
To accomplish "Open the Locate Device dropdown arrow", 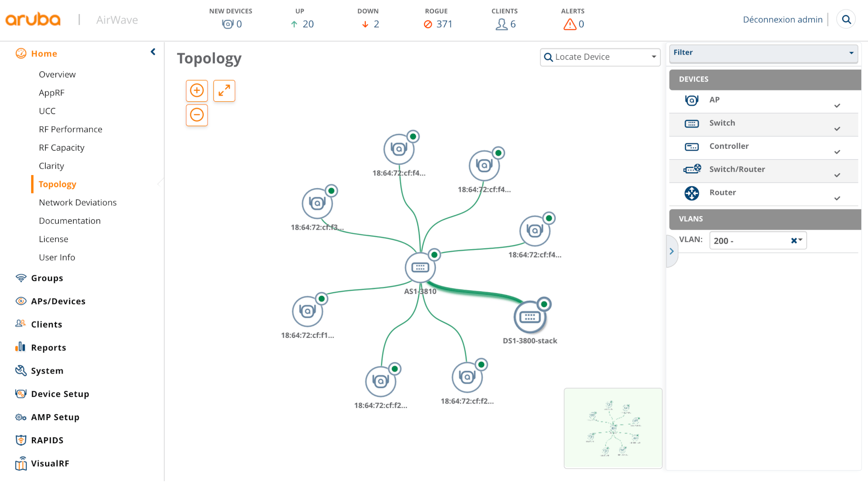I will pyautogui.click(x=654, y=57).
